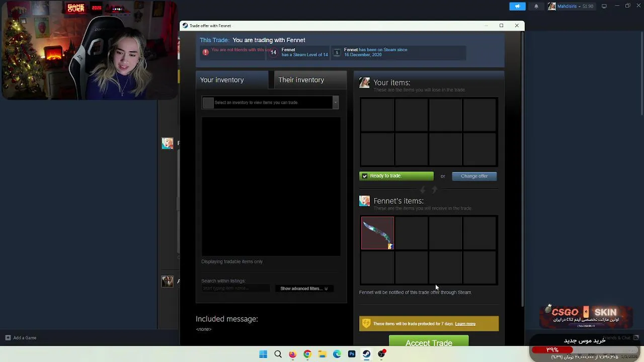Open Windows taskbar search
Image resolution: width=644 pixels, height=362 pixels.
[x=278, y=354]
